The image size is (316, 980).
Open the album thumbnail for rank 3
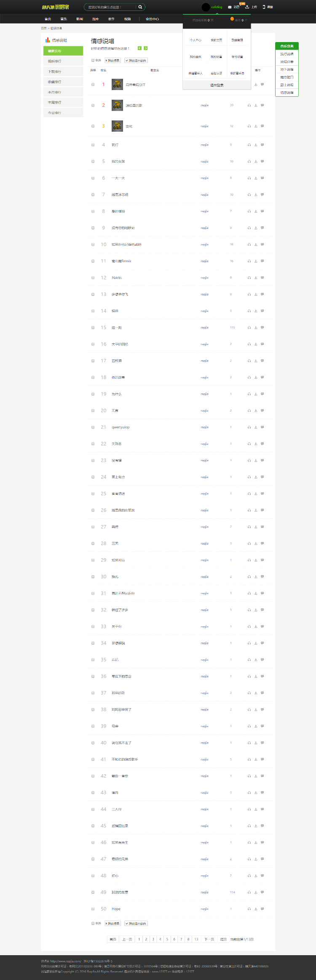[117, 126]
